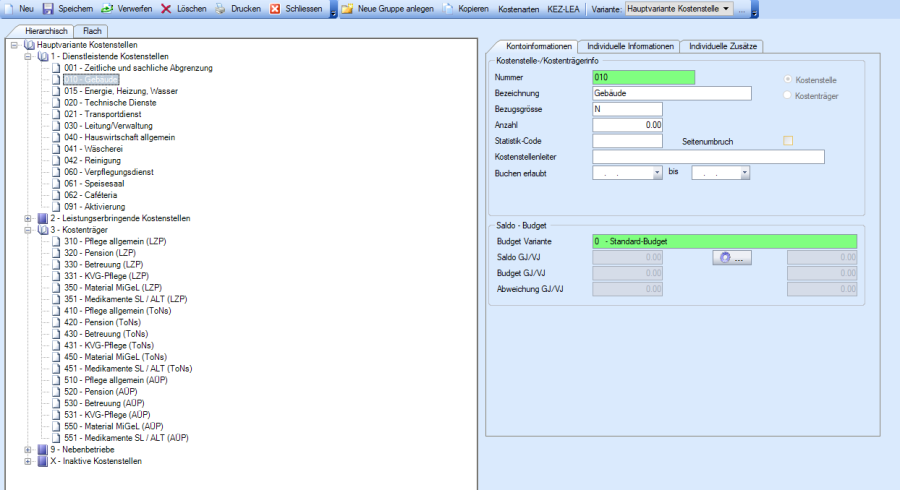Click the page icon of 310 - Pflege allgemein (LZP)
This screenshot has height=490, width=900.
pyautogui.click(x=56, y=241)
